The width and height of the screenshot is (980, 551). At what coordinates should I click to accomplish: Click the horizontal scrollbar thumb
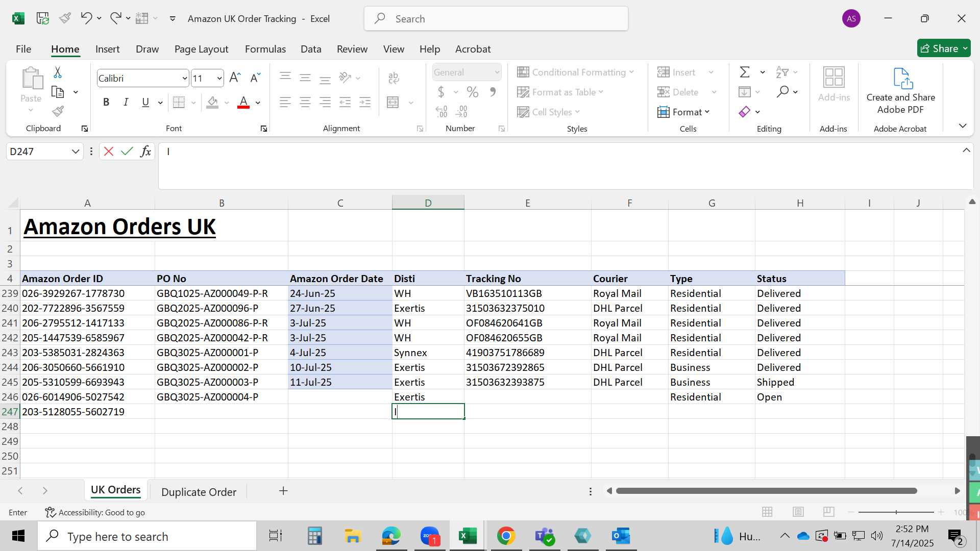766,491
